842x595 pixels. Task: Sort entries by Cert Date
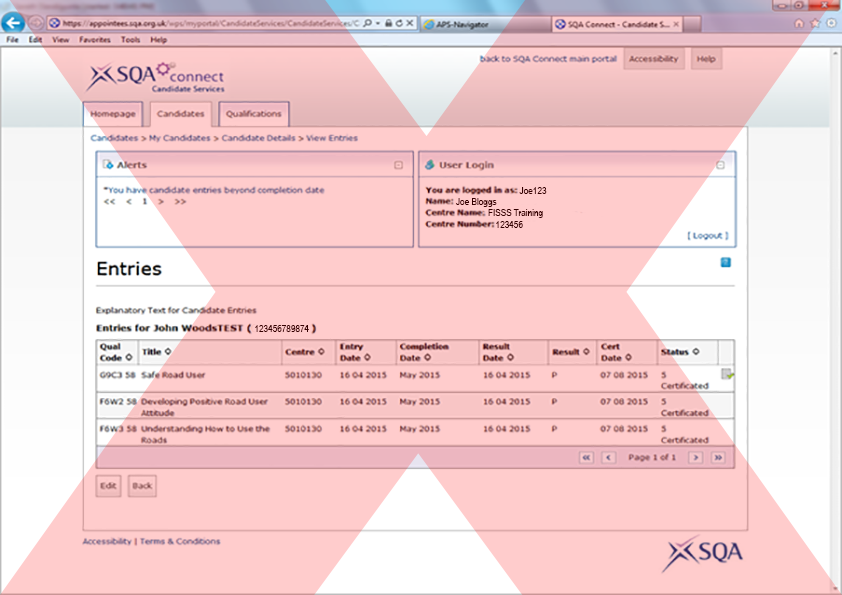pos(628,357)
